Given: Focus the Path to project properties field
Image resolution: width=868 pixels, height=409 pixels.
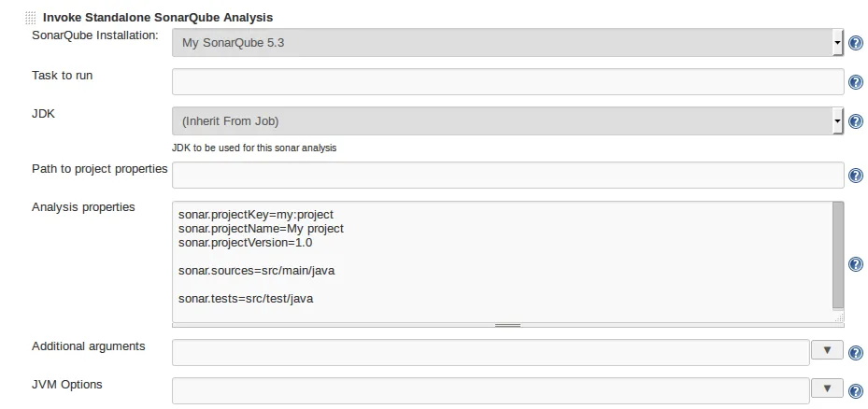Looking at the screenshot, I should coord(507,175).
